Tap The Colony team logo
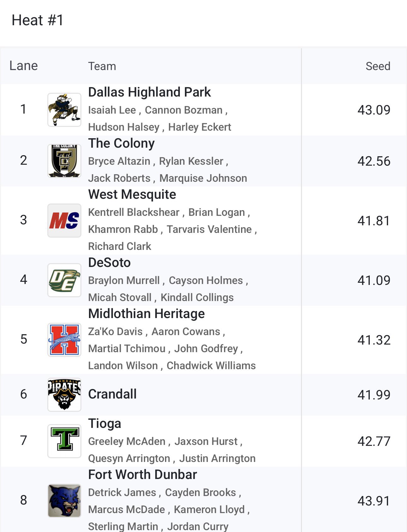The height and width of the screenshot is (532, 407). 64,161
